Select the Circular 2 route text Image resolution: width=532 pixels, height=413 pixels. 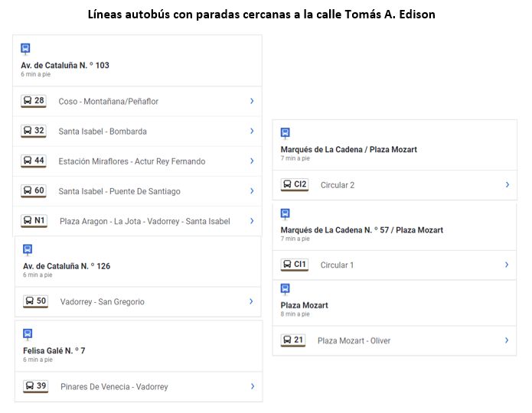tap(338, 185)
